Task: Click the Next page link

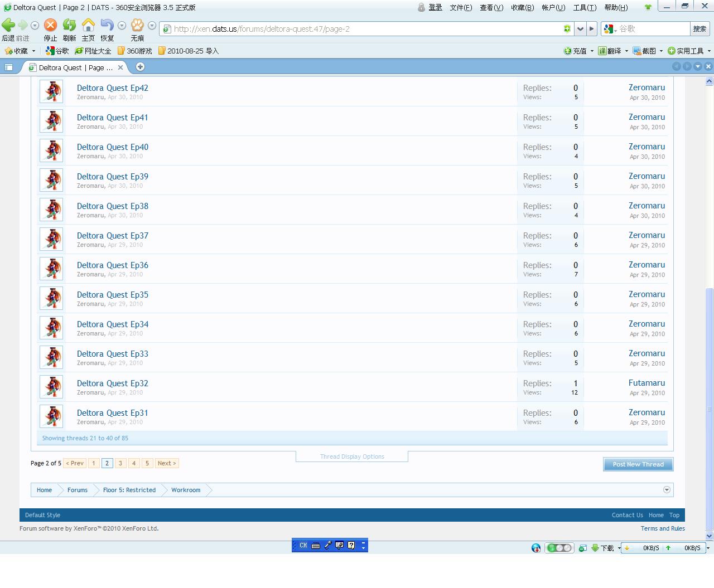Action: (166, 463)
